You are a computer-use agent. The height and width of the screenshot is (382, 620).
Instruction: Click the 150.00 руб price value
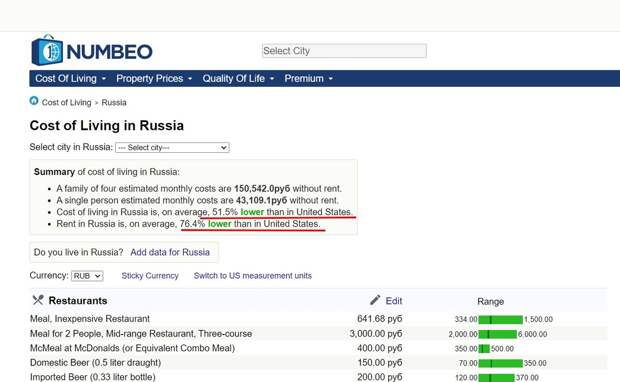[380, 363]
